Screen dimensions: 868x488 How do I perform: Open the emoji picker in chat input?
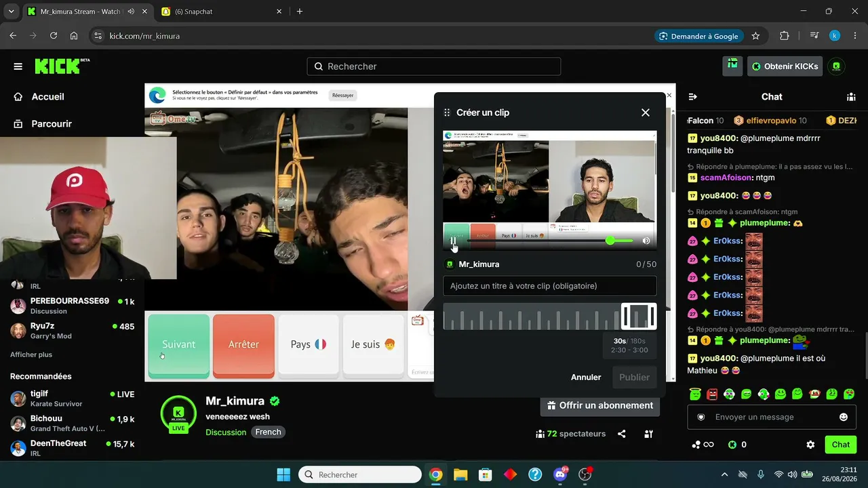point(844,417)
